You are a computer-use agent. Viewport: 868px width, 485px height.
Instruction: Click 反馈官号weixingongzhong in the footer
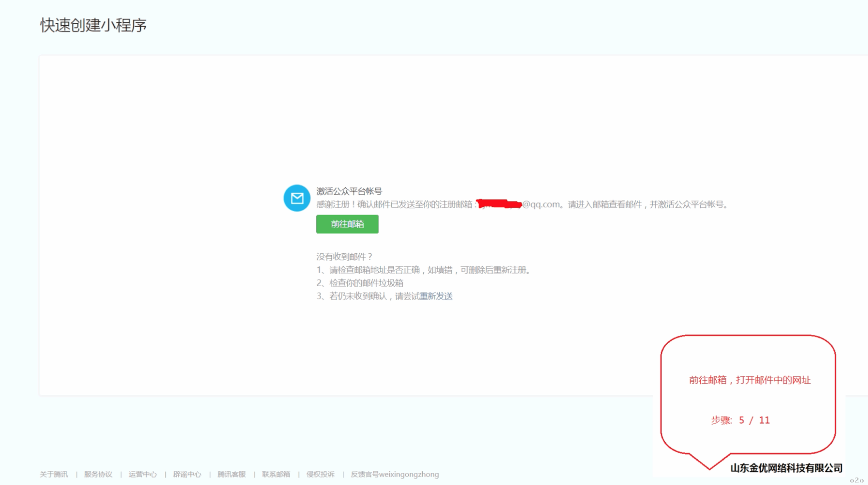pos(395,474)
